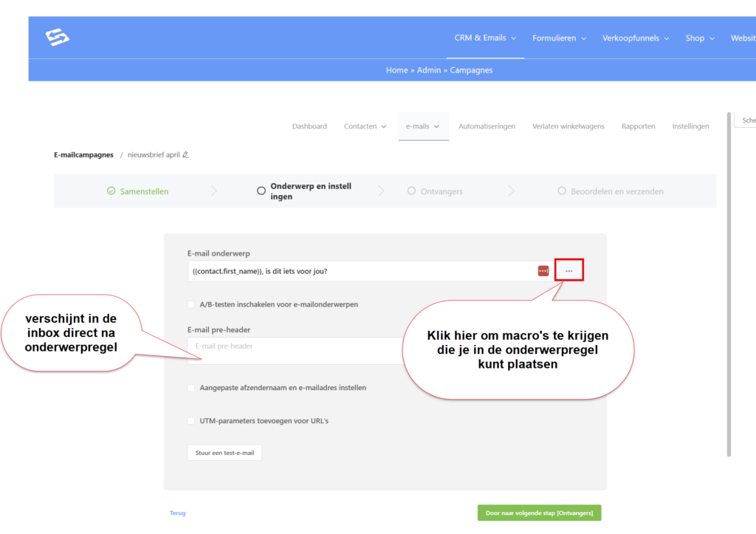Click the Terug link
The image size is (756, 534).
click(x=177, y=513)
